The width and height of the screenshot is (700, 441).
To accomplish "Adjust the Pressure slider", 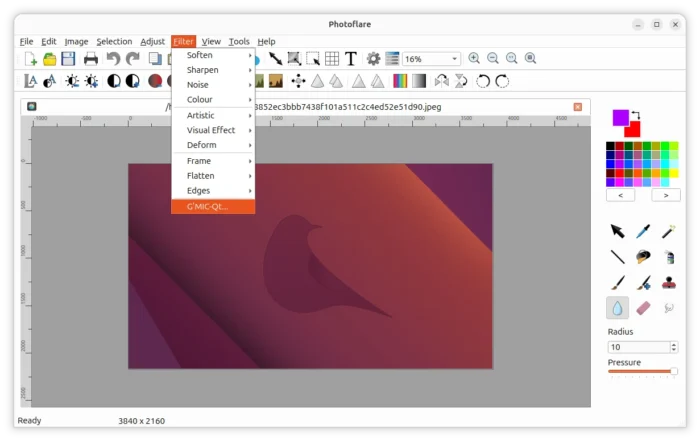I will [642, 371].
